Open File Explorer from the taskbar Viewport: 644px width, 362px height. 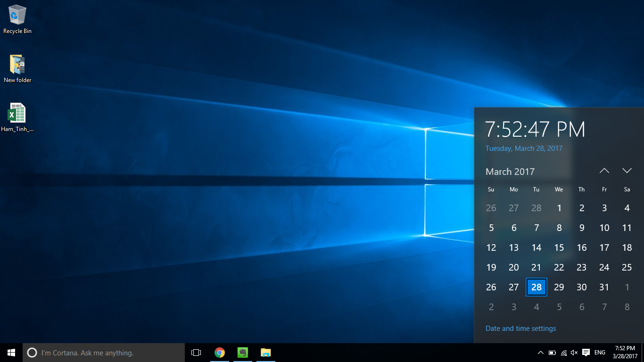265,353
